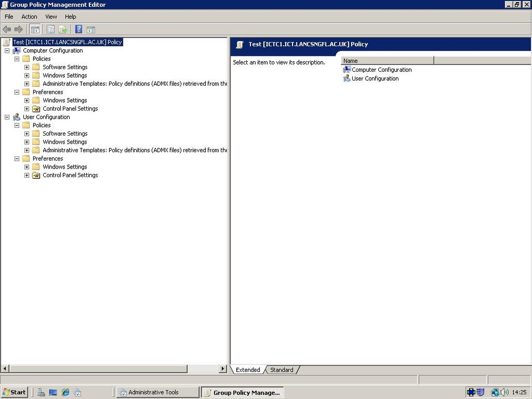This screenshot has height=399, width=532.
Task: Open the Action menu
Action: [29, 16]
